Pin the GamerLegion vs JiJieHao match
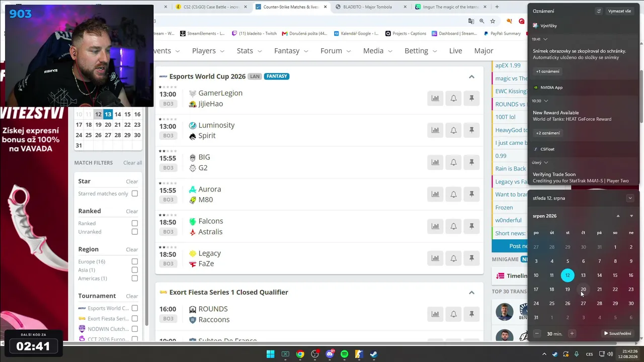This screenshot has width=644, height=362. coord(471,99)
